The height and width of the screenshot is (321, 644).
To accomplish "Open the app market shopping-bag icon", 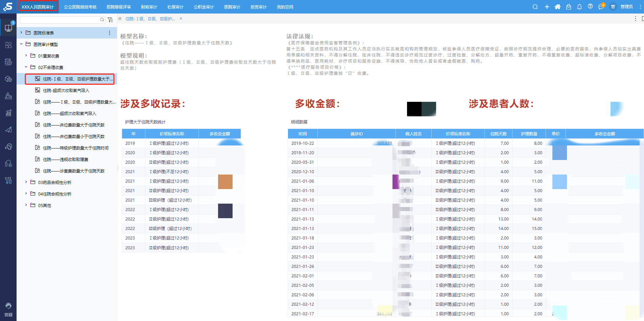I will (569, 6).
